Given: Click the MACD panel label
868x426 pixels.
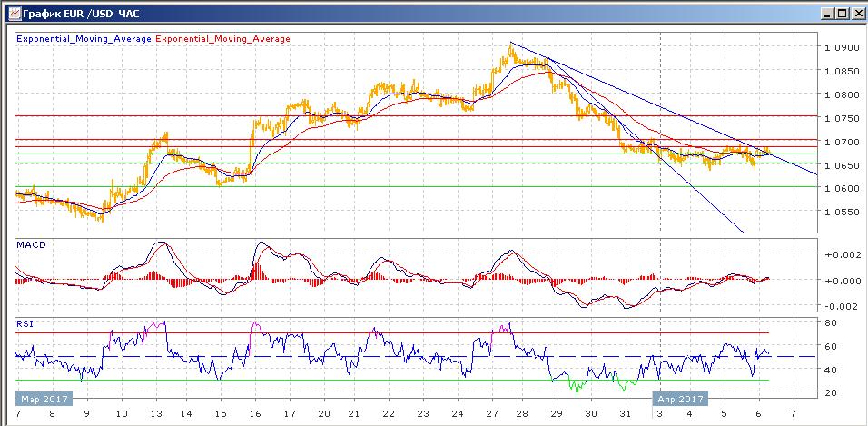Looking at the screenshot, I should 32,244.
